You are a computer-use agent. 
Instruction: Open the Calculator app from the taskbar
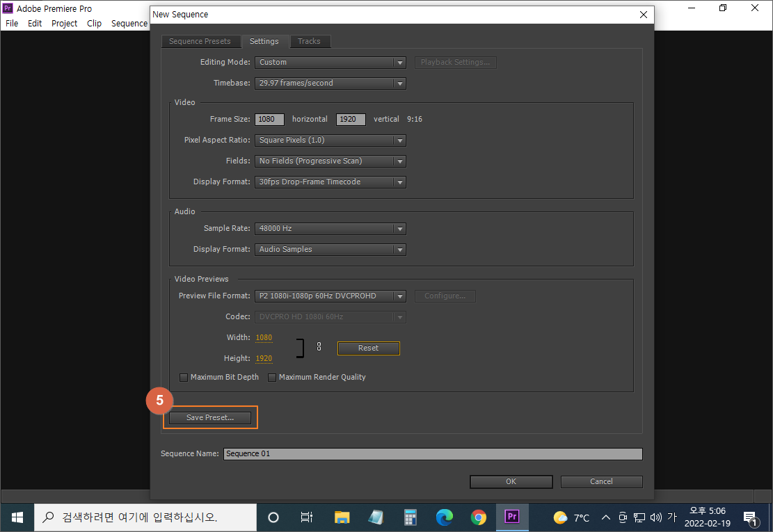[x=411, y=517]
